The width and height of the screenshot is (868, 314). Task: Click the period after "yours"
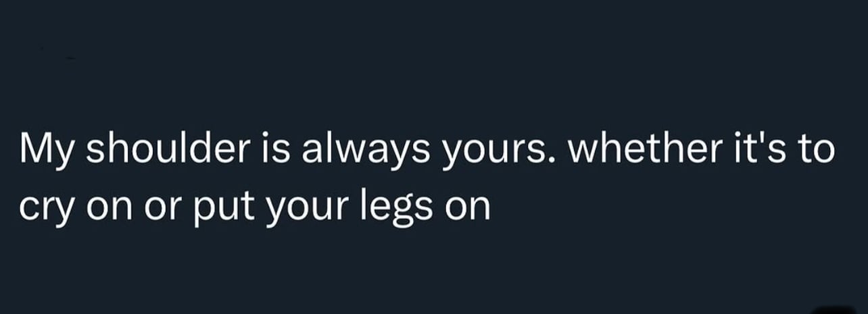coord(555,161)
